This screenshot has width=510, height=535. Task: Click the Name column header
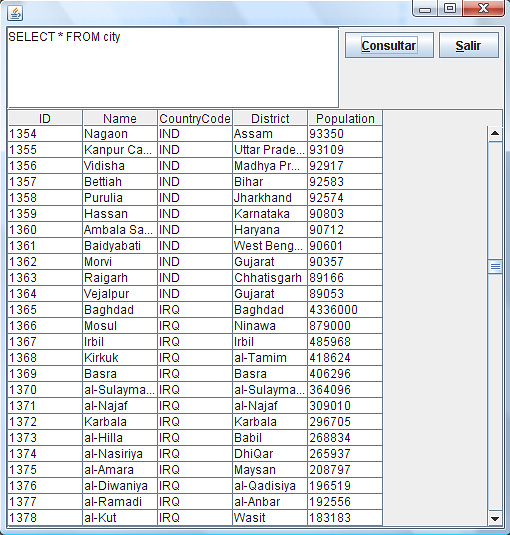(120, 118)
